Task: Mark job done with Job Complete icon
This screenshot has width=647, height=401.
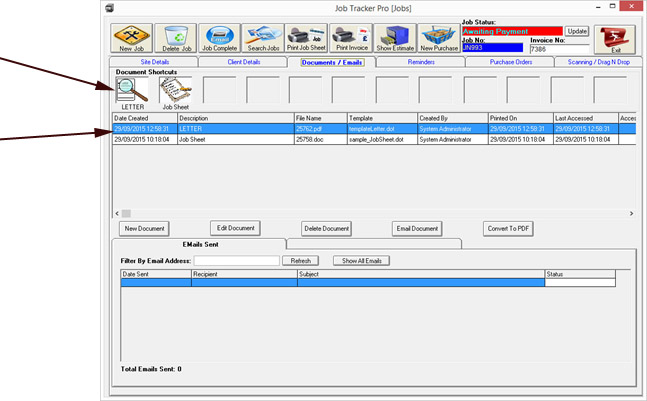Action: pos(220,38)
